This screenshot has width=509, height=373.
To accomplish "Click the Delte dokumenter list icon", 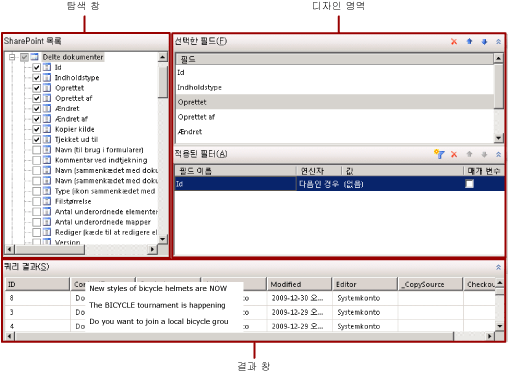I will click(35, 57).
